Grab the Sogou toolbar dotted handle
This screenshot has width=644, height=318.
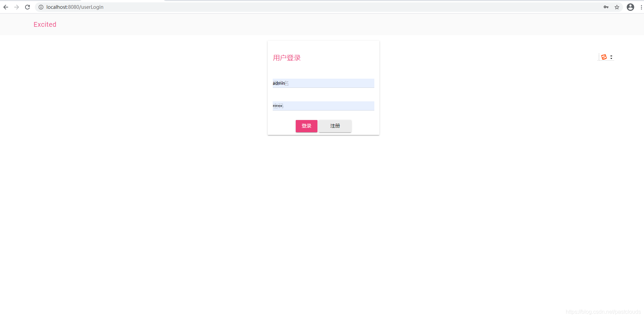pos(599,57)
